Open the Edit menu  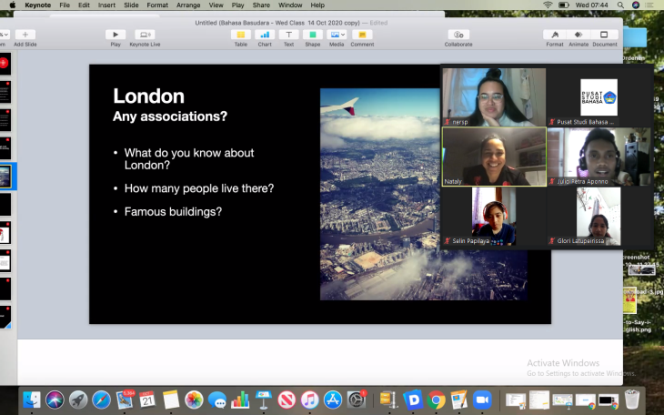(x=84, y=5)
